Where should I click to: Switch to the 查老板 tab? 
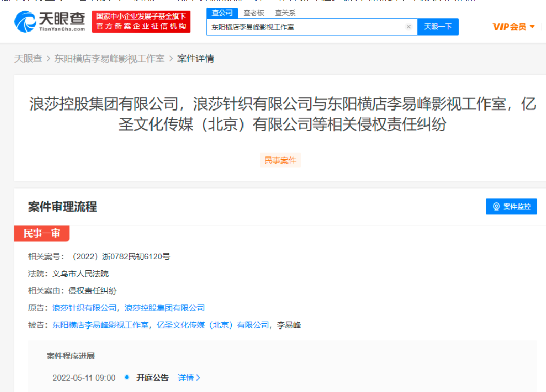[253, 13]
